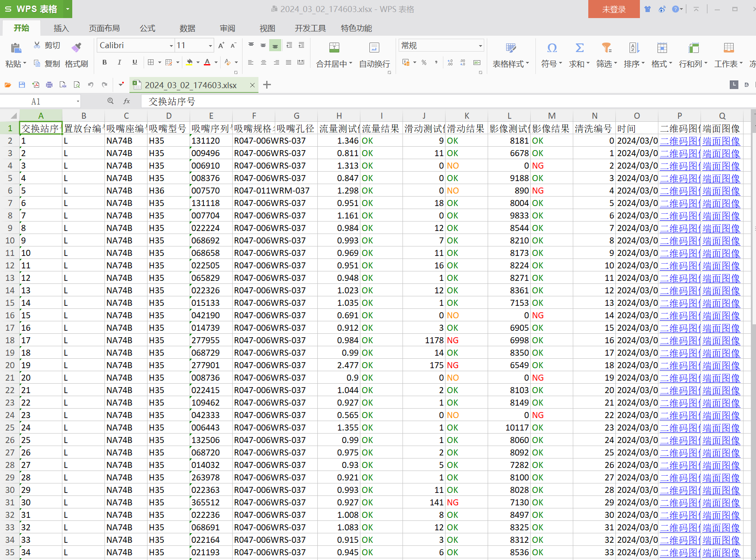
Task: Toggle underline formatting
Action: pos(135,62)
